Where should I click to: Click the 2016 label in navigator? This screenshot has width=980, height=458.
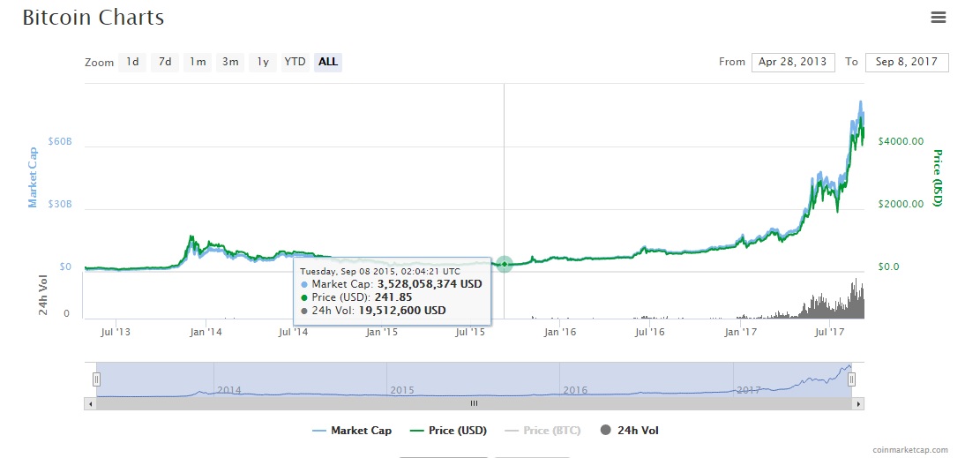point(575,390)
